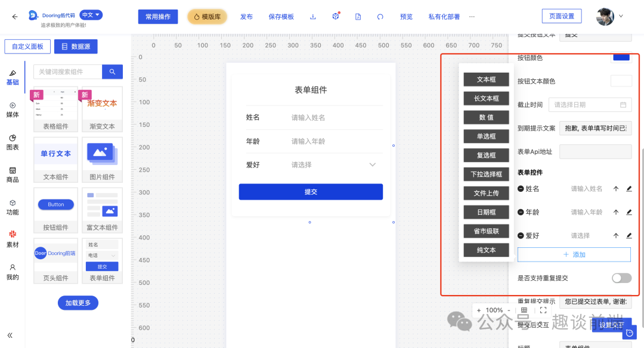Click the 3D box icon with red notification dot
The height and width of the screenshot is (348, 644).
click(x=335, y=17)
